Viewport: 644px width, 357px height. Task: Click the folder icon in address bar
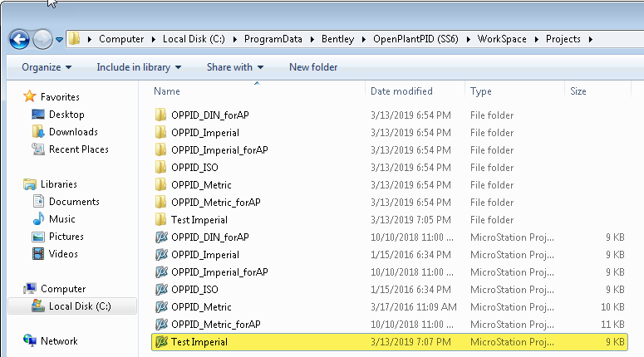(x=74, y=39)
